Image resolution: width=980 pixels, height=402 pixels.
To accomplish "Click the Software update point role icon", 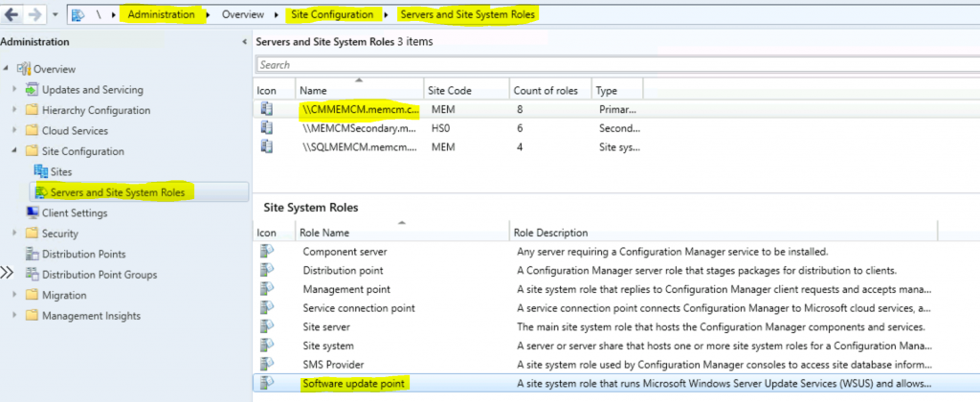I will point(267,383).
